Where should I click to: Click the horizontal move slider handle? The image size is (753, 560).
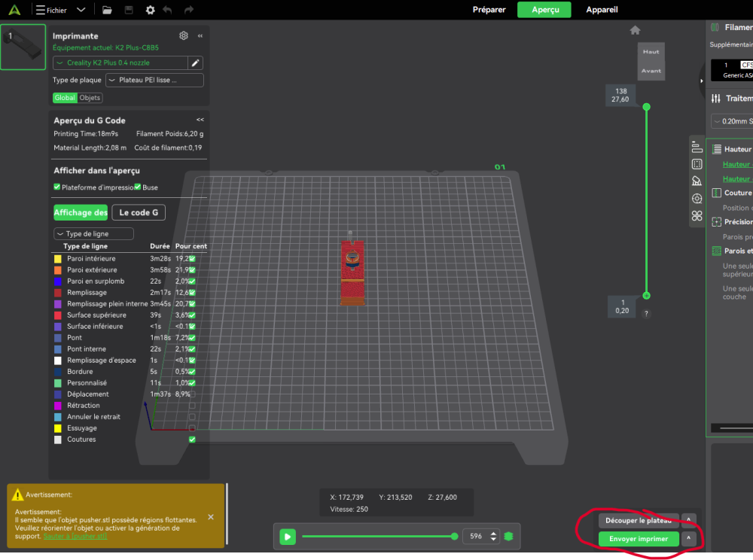click(454, 537)
